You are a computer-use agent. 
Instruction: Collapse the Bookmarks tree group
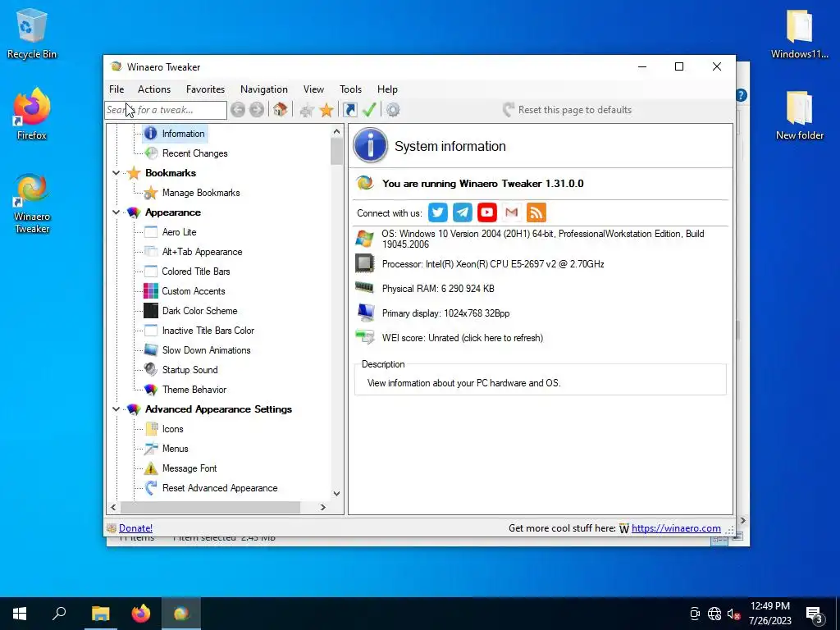(116, 173)
